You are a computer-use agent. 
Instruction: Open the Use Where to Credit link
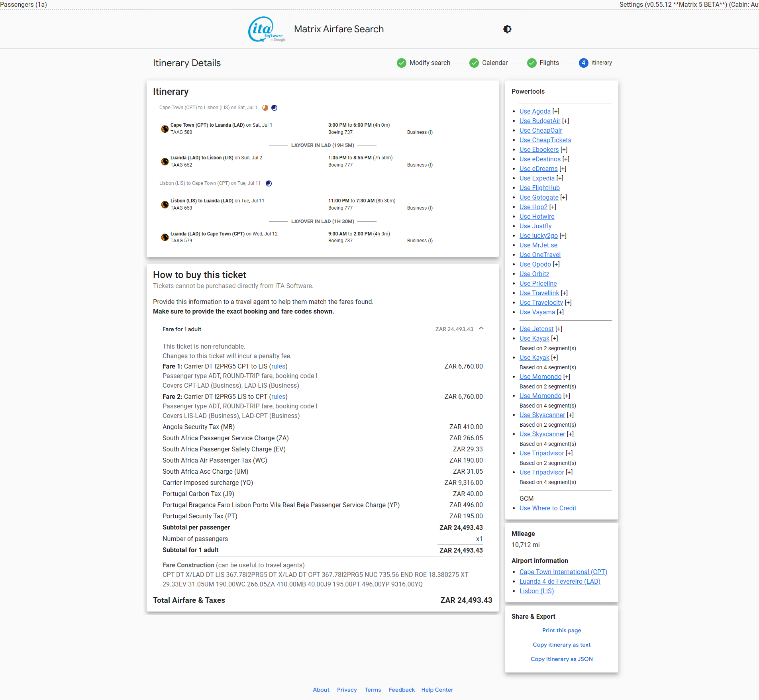pos(547,508)
